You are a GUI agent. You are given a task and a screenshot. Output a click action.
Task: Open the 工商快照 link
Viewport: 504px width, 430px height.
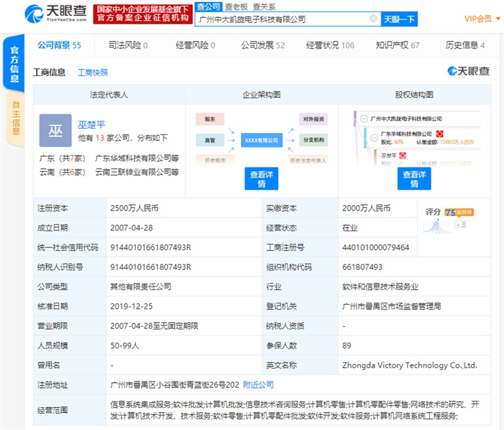click(93, 72)
